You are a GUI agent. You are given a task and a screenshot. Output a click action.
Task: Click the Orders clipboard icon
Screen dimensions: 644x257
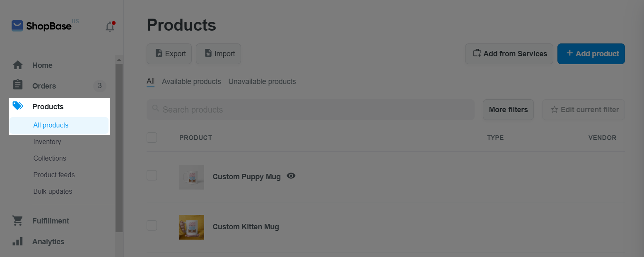pyautogui.click(x=18, y=85)
